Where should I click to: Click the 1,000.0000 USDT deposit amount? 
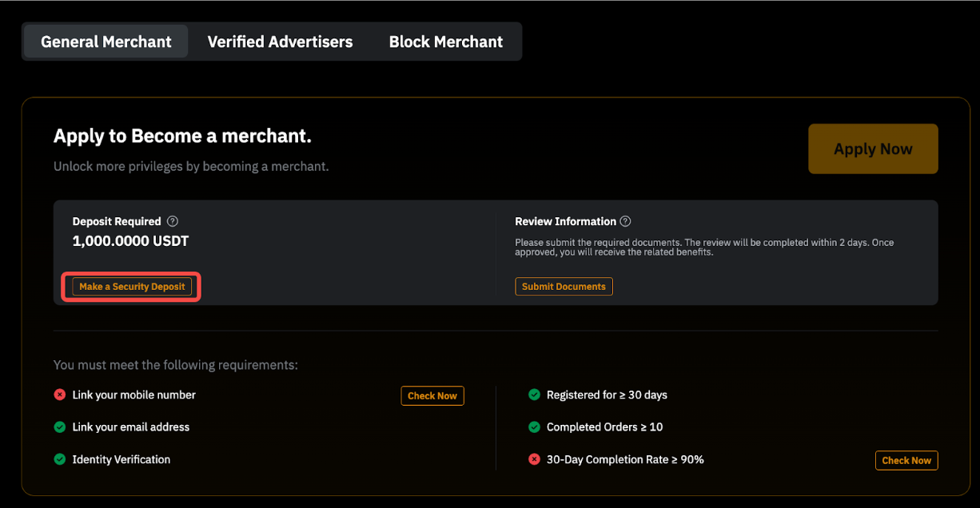click(x=130, y=241)
